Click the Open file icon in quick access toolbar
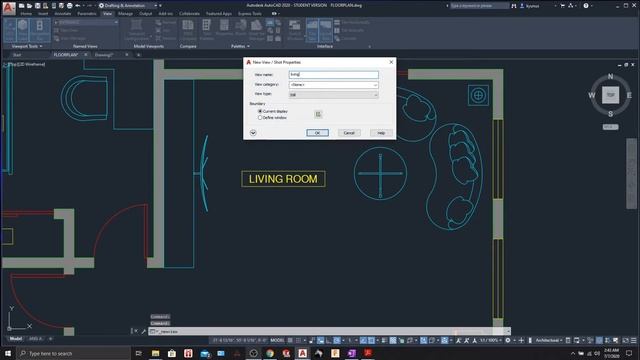This screenshot has height=360, width=640. 29,6
